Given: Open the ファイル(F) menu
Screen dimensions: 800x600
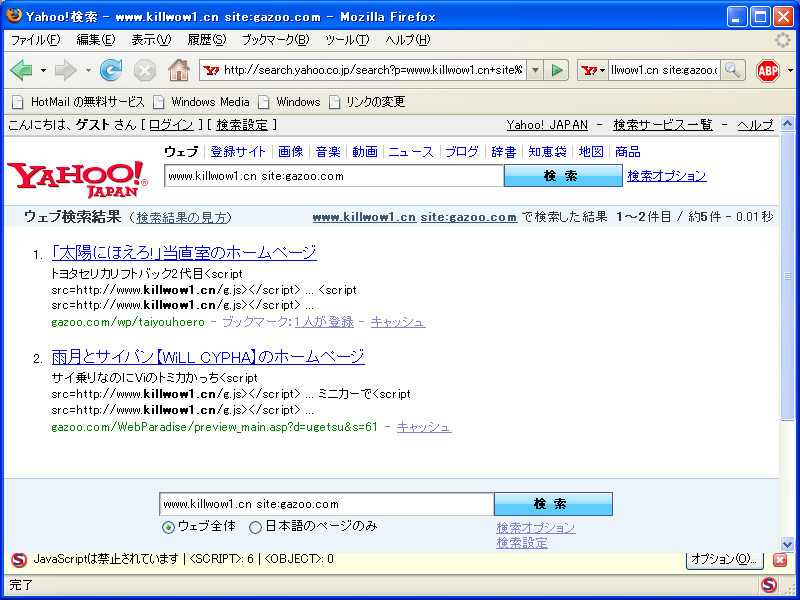Looking at the screenshot, I should [x=35, y=40].
